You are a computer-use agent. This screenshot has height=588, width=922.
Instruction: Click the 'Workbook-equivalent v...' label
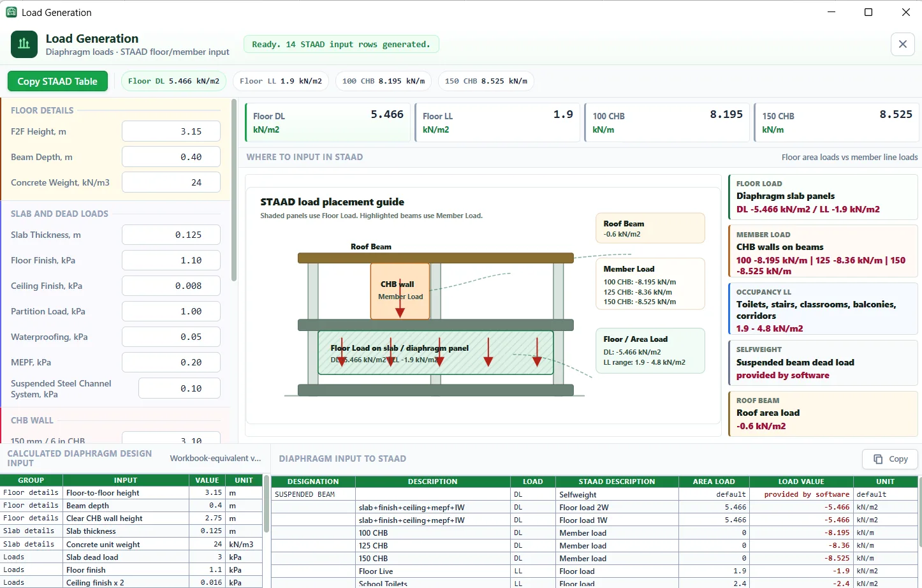click(216, 459)
